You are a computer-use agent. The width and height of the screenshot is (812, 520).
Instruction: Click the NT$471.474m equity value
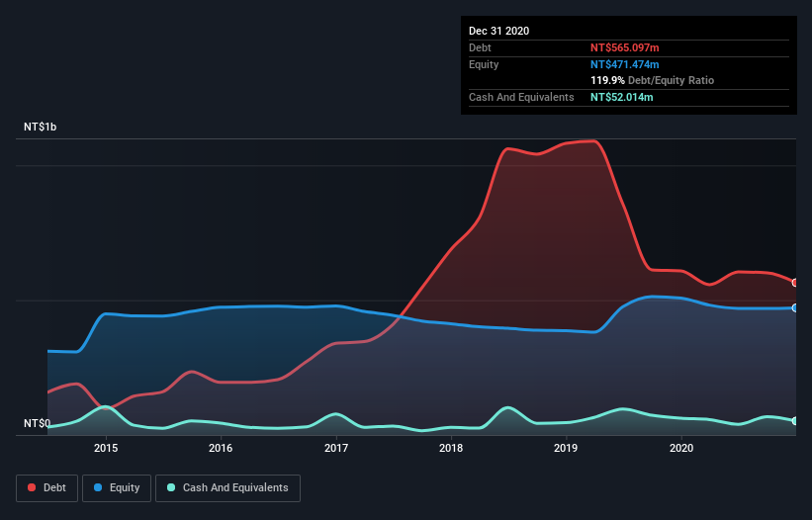point(624,64)
